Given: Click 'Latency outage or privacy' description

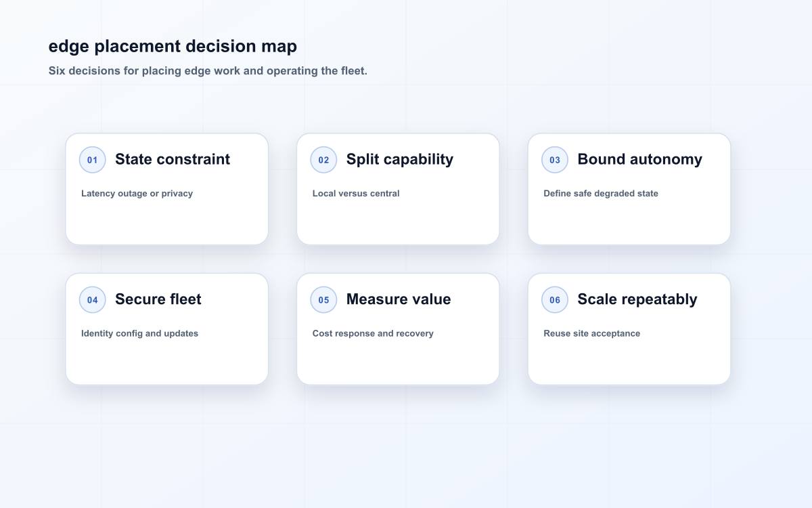Looking at the screenshot, I should [x=137, y=194].
